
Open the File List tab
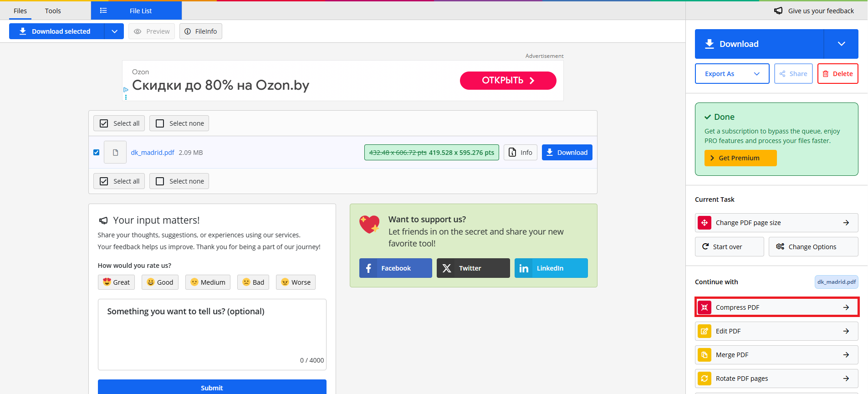136,11
